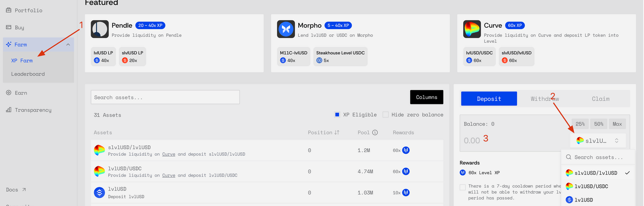
Task: Go to the Buy page in sidebar
Action: [20, 27]
